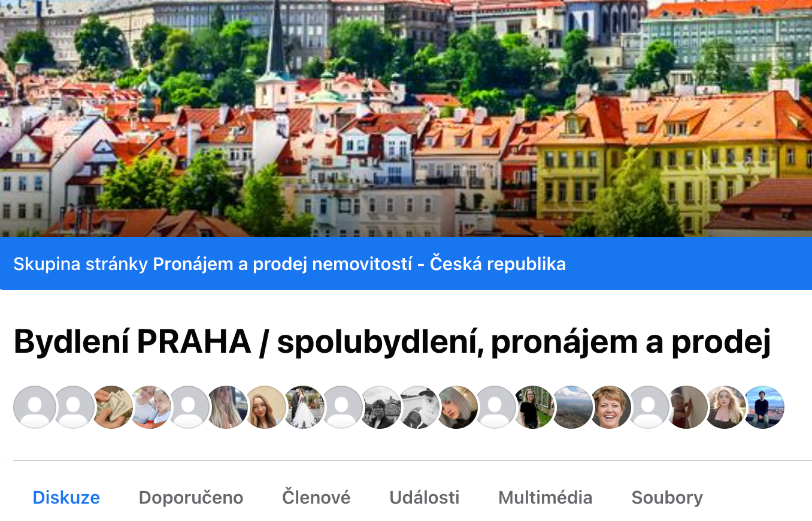
Task: Switch to the Soubory tab
Action: coord(667,498)
